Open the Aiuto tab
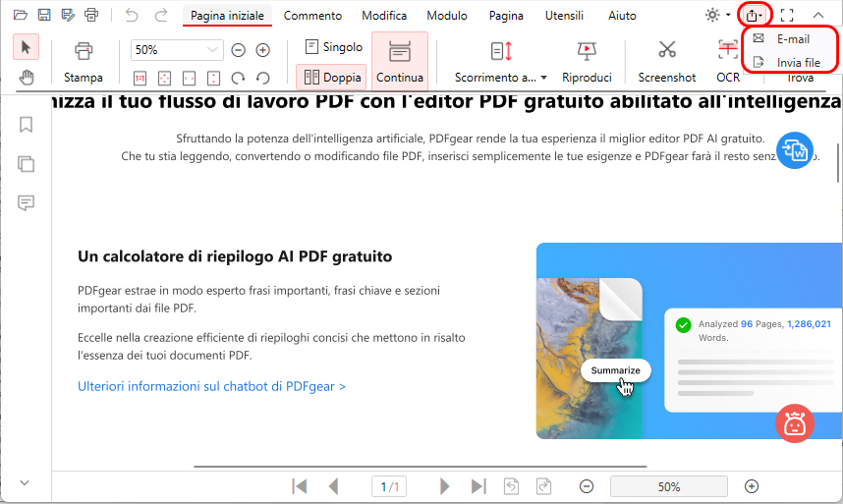 (x=622, y=16)
